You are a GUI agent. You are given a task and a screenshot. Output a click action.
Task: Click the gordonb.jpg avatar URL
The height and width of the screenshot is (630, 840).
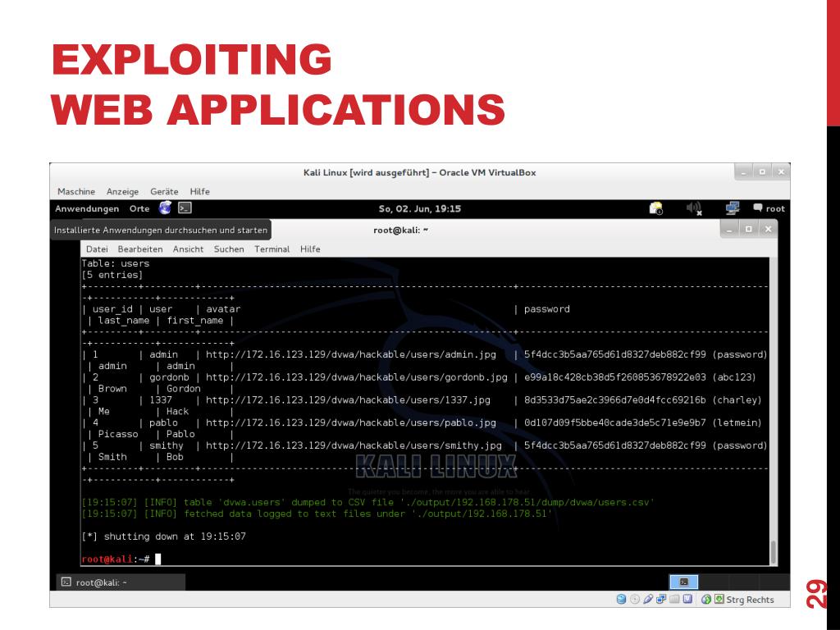(356, 377)
